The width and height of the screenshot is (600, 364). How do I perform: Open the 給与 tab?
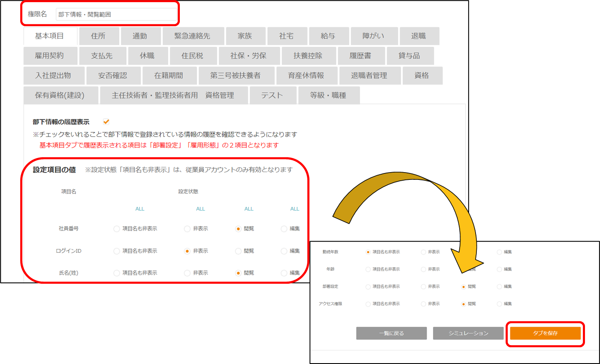[x=328, y=36]
